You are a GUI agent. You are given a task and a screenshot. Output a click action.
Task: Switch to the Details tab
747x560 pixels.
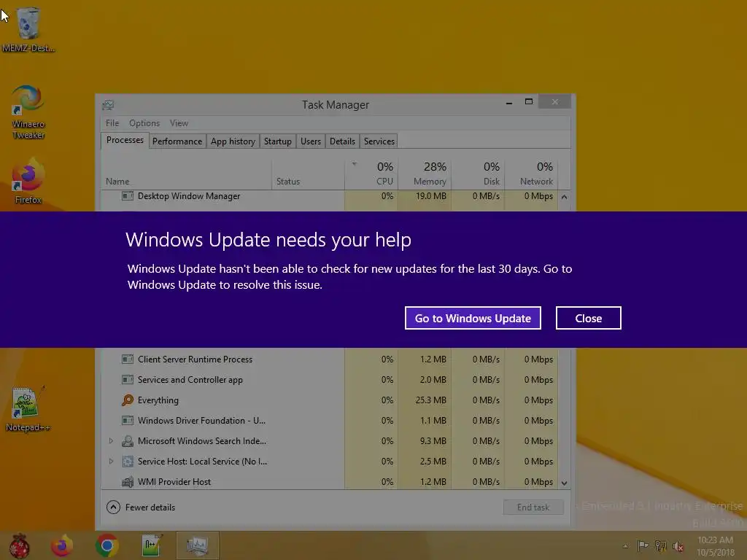click(x=343, y=141)
